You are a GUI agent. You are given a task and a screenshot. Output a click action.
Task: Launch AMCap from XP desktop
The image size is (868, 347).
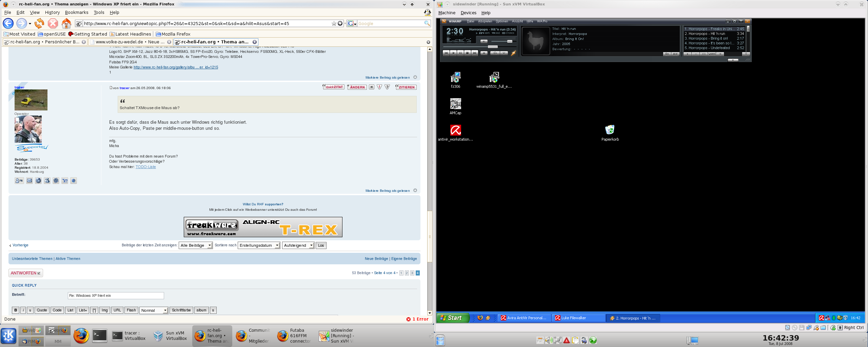tap(455, 106)
